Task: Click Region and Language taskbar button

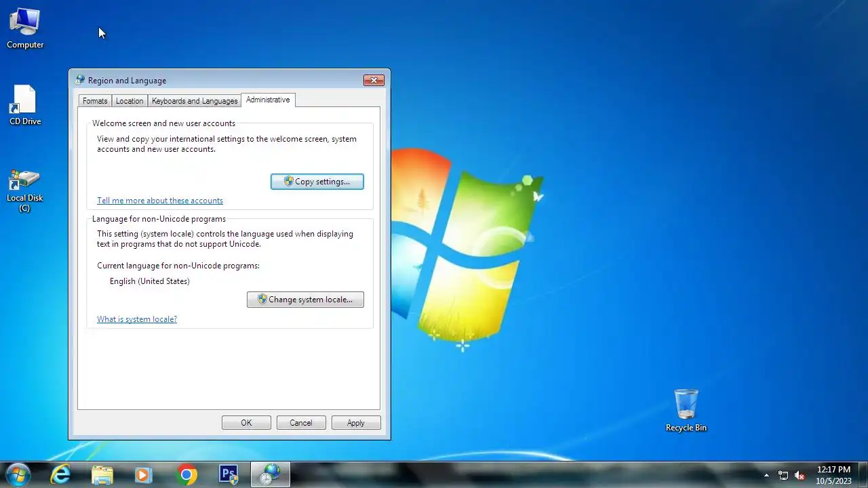Action: [x=271, y=474]
